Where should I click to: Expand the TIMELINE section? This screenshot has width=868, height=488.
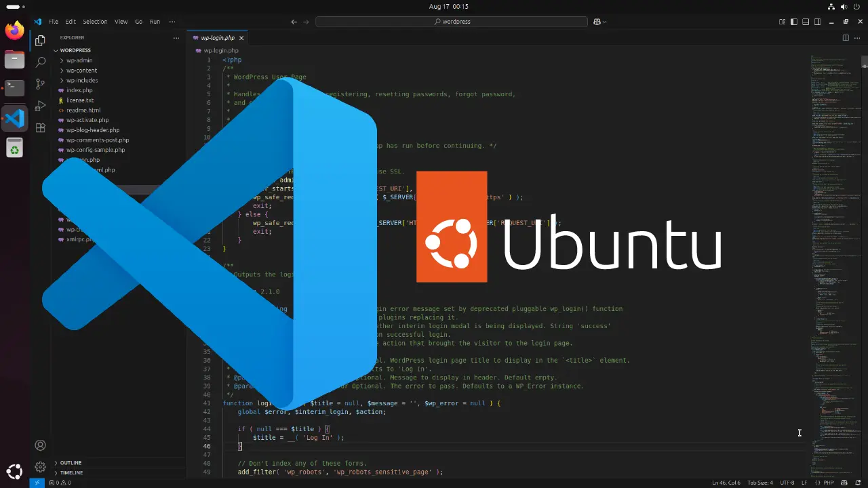pos(71,472)
